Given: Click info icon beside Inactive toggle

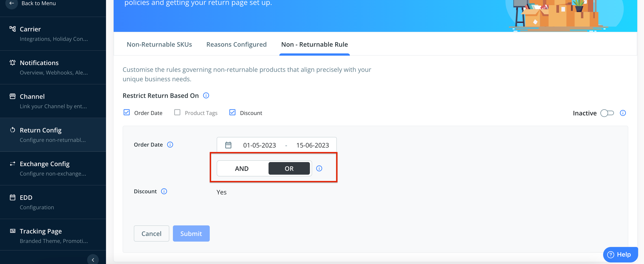Looking at the screenshot, I should pos(623,113).
